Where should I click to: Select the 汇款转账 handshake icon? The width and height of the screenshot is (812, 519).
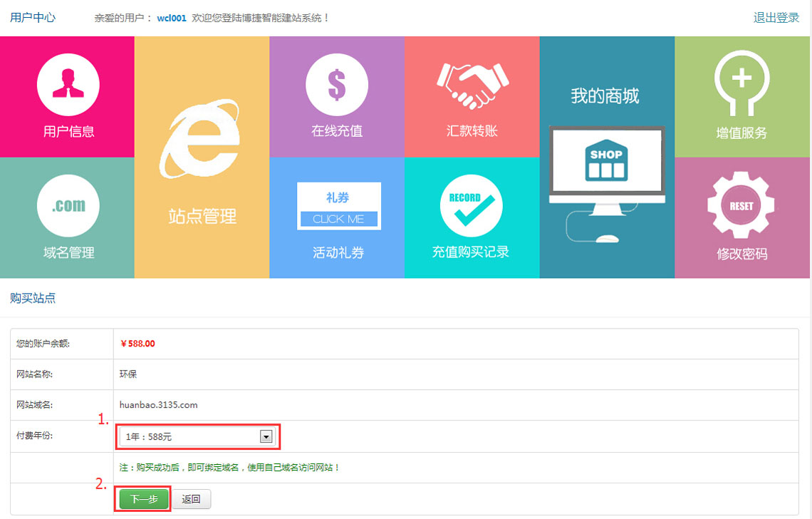point(471,86)
